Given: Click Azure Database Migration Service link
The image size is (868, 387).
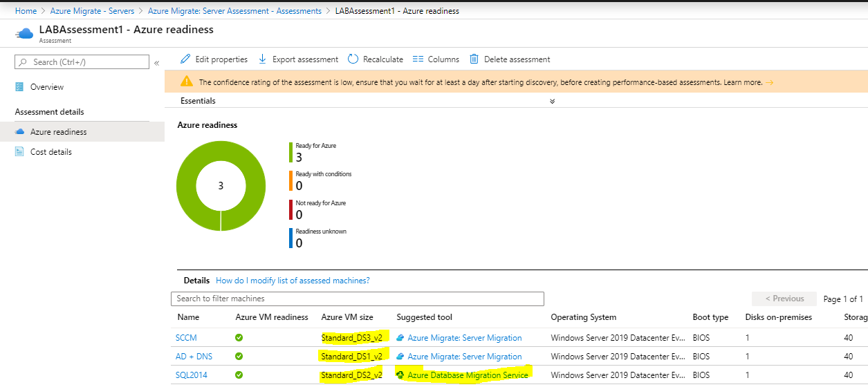Looking at the screenshot, I should coord(468,375).
